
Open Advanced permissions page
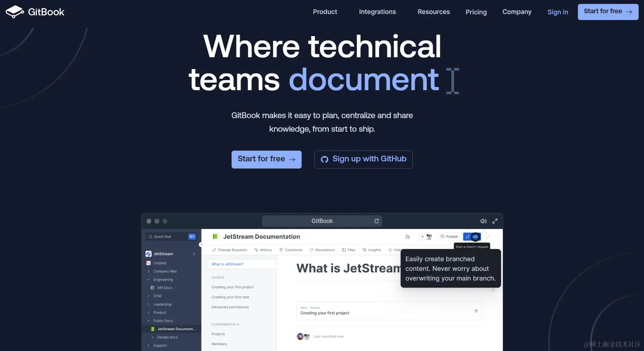pyautogui.click(x=230, y=307)
